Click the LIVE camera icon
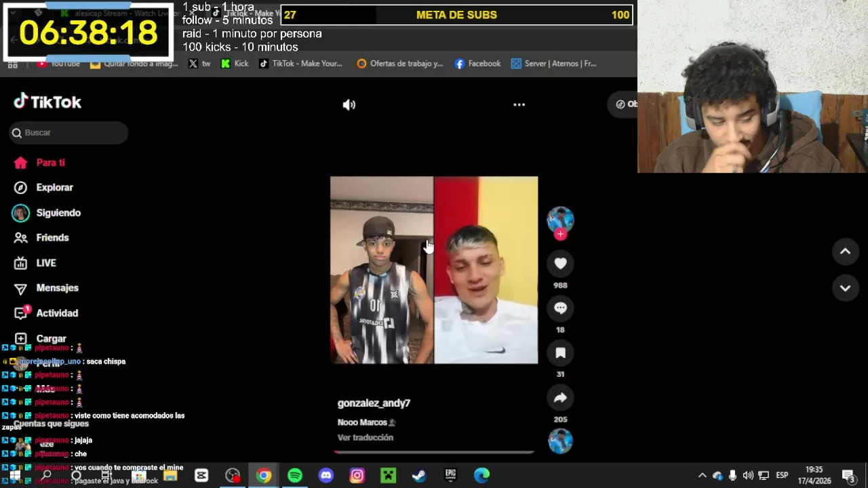 20,263
